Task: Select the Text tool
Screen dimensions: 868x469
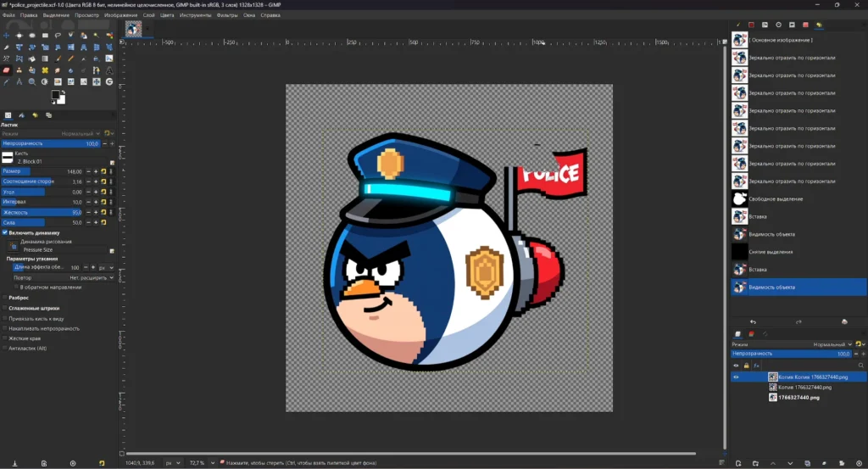Action: (x=109, y=70)
